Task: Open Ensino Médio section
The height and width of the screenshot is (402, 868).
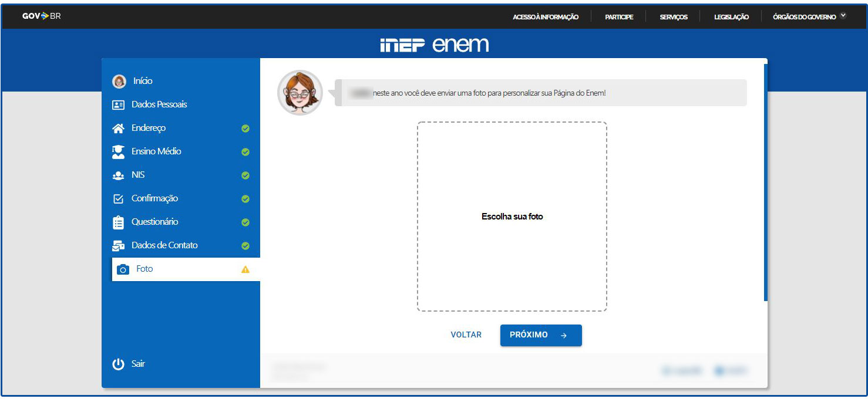Action: [x=156, y=151]
